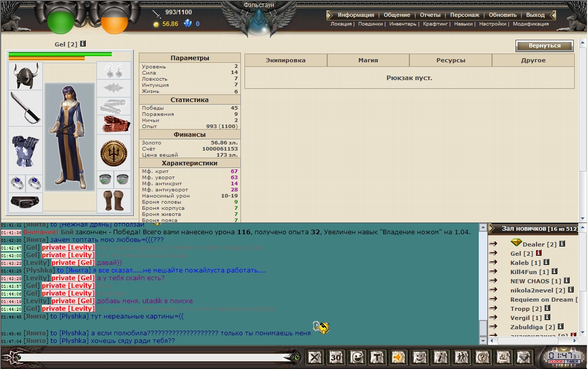Open the Персонаж menu

[464, 15]
